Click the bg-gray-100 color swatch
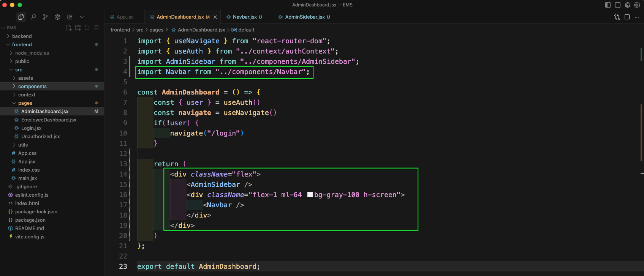 click(x=310, y=194)
